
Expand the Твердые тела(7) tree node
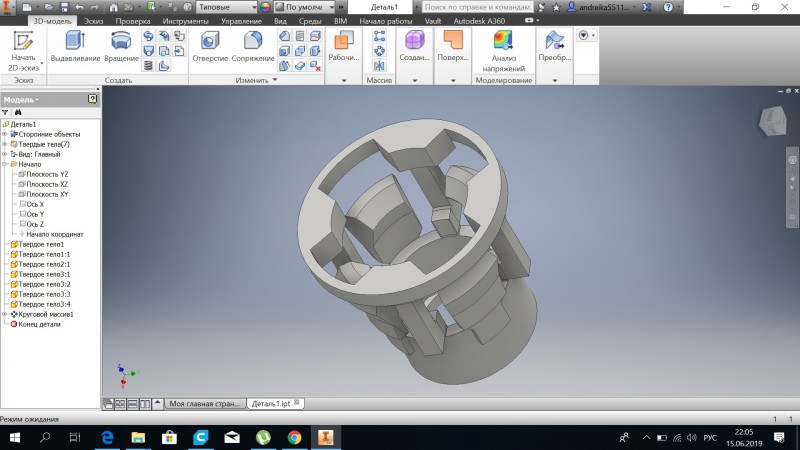pyautogui.click(x=5, y=144)
